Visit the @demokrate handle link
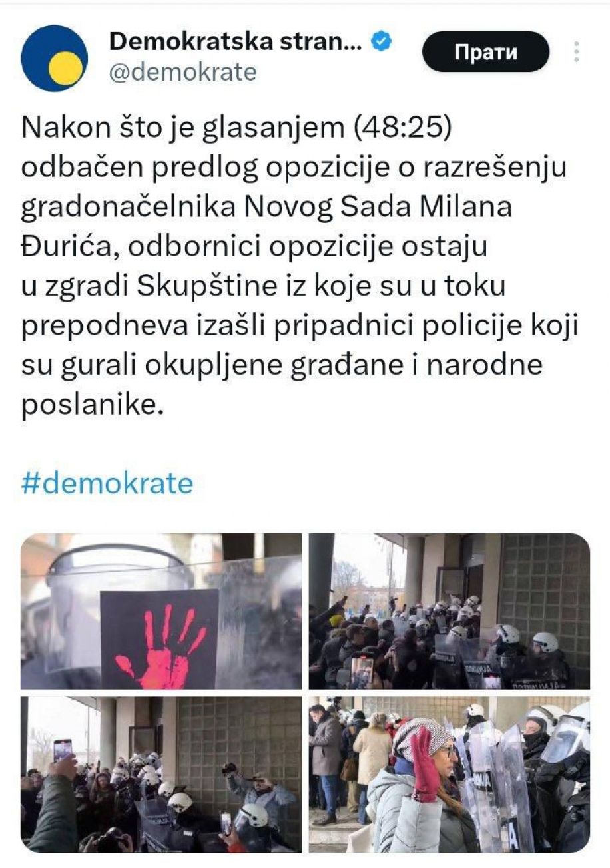Image resolution: width=610 pixels, height=868 pixels. [x=182, y=71]
